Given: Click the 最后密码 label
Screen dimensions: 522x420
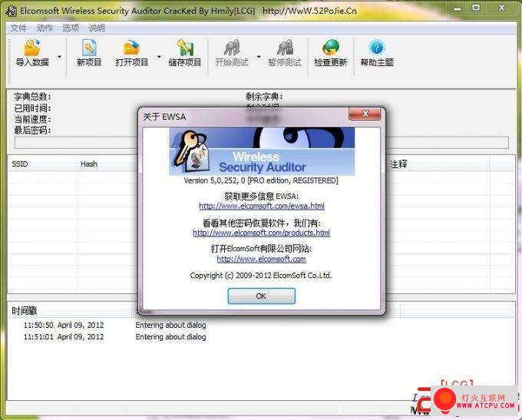Looking at the screenshot, I should (32, 131).
